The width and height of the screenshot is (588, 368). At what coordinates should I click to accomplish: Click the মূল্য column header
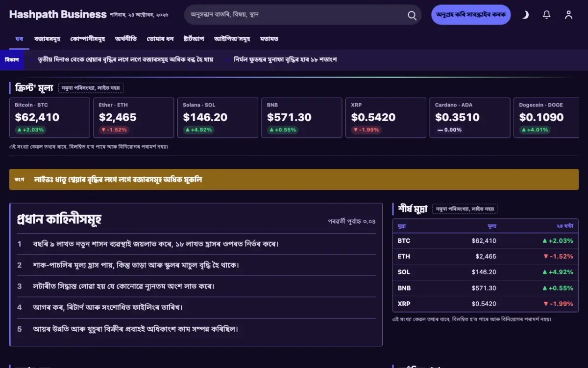(492, 226)
